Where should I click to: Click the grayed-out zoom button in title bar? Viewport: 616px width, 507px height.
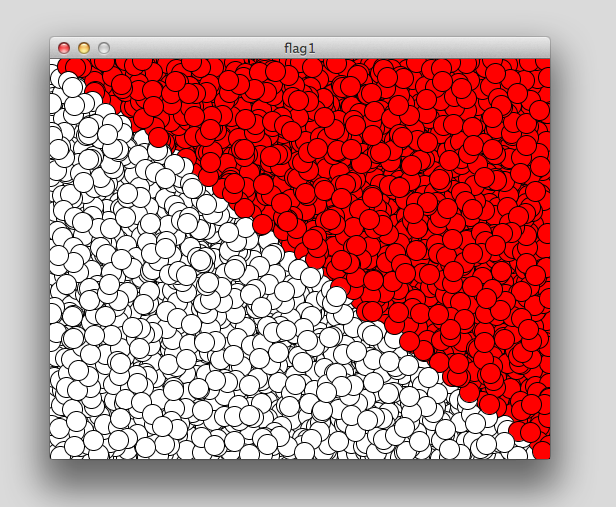[104, 48]
